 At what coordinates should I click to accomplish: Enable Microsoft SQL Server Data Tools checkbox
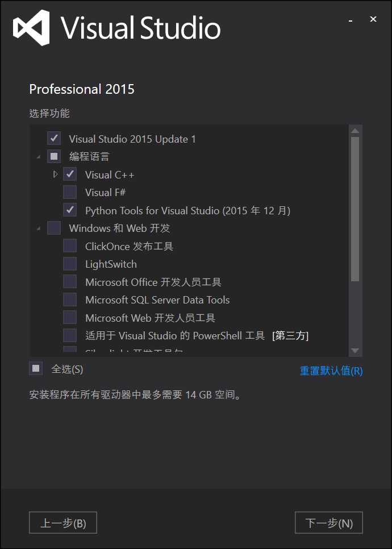coord(70,300)
